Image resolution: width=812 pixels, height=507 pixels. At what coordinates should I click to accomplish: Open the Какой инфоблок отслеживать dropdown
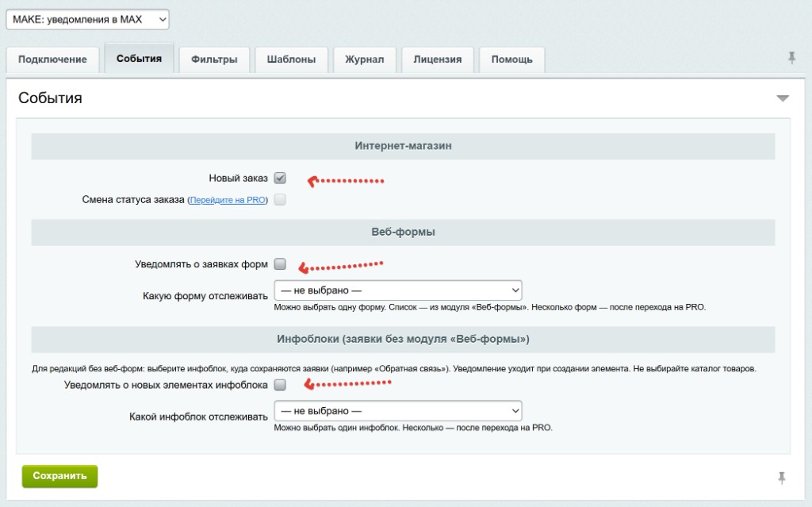[x=398, y=410]
